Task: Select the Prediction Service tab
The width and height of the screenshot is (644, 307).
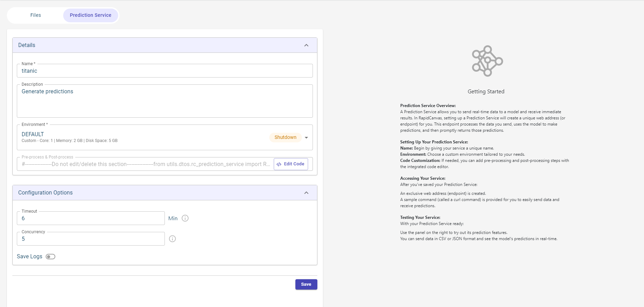Action: [90, 15]
